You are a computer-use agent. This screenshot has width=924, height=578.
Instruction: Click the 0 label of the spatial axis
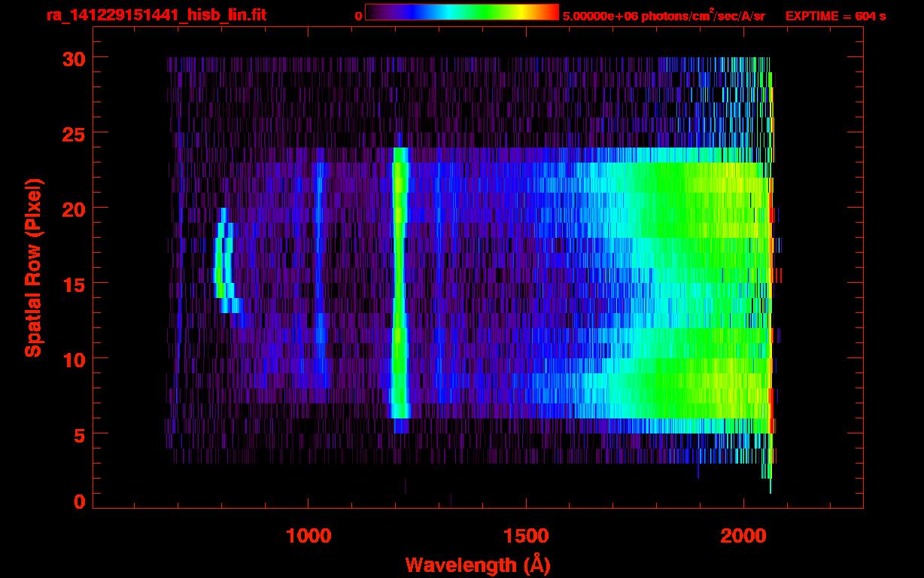(80, 501)
